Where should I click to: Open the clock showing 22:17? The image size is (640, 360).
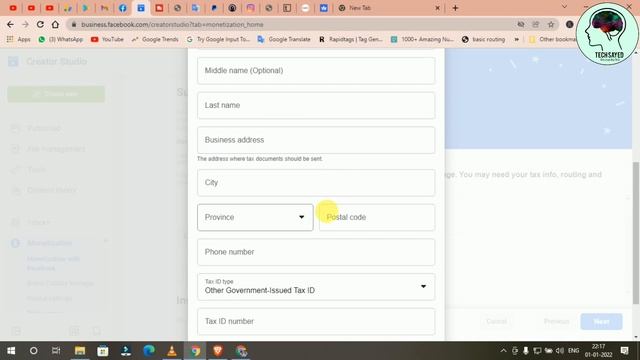(x=598, y=351)
